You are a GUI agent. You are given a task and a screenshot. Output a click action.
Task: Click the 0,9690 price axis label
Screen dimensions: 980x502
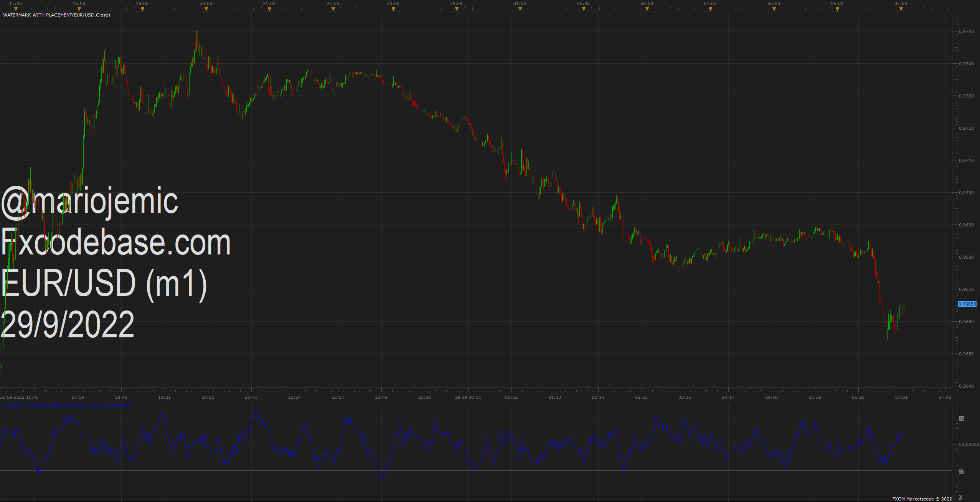(966, 225)
